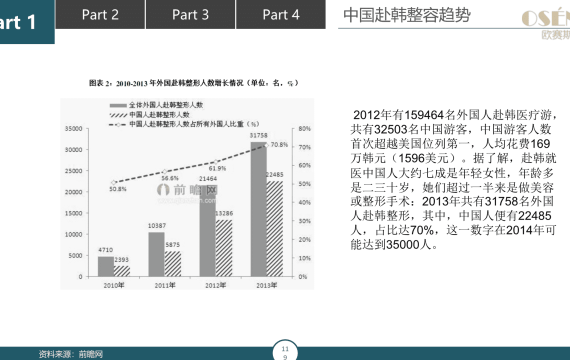Switch to the Part 1 tab
The width and height of the screenshot is (570, 360).
point(27,22)
